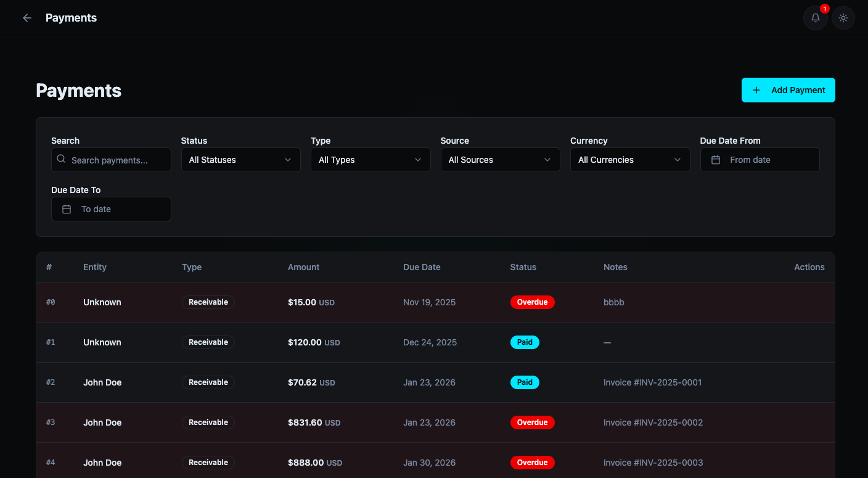The image size is (868, 478).
Task: Click the Invoice #INV-2025-0001 note
Action: coord(652,382)
